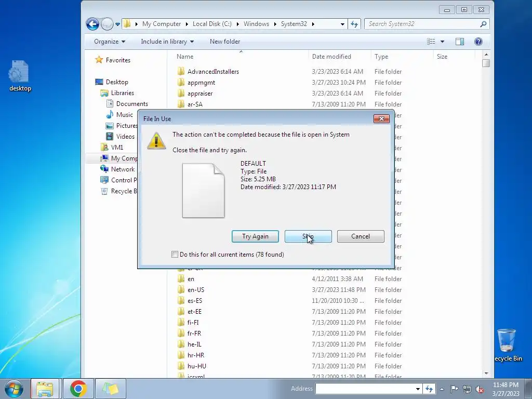This screenshot has height=399, width=532.
Task: Select the en-US folder
Action: pos(191,290)
